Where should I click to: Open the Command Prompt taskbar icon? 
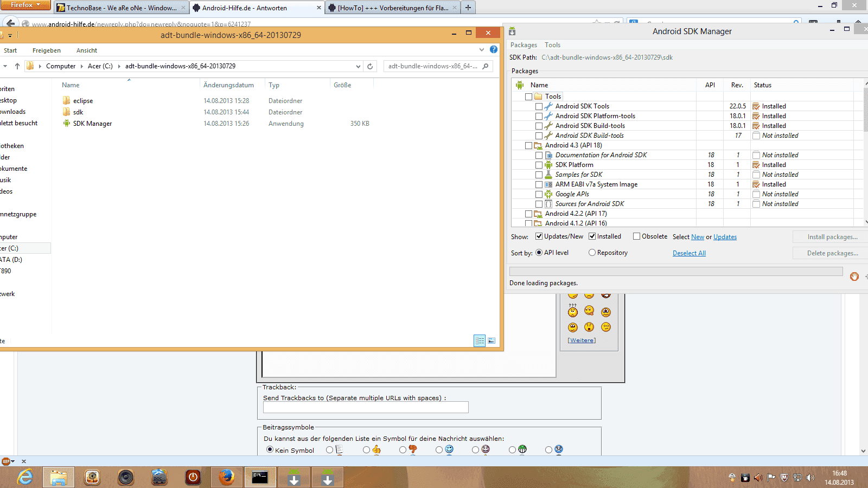(x=260, y=477)
